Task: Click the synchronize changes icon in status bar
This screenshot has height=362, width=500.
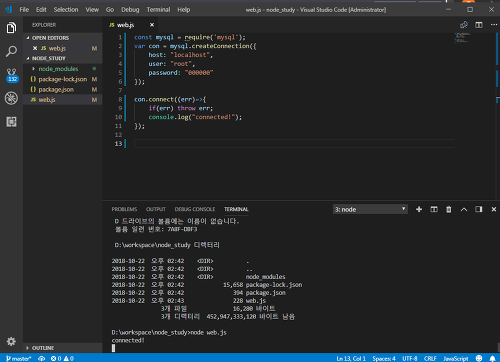Action: (x=41, y=358)
